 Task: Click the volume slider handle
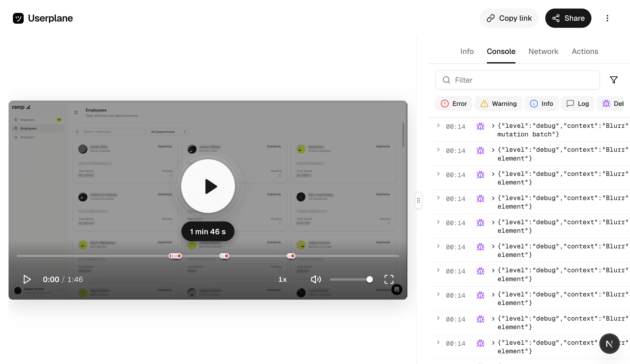369,279
